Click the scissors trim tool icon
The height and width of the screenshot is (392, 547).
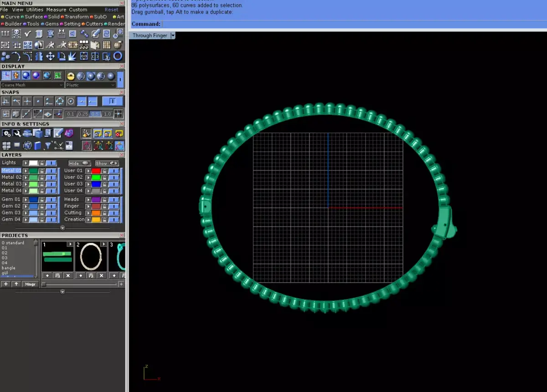106,56
